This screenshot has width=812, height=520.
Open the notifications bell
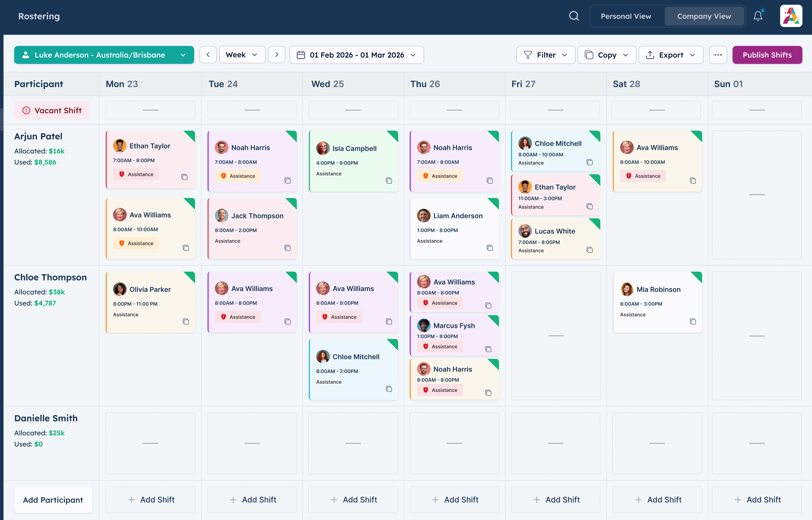click(758, 16)
